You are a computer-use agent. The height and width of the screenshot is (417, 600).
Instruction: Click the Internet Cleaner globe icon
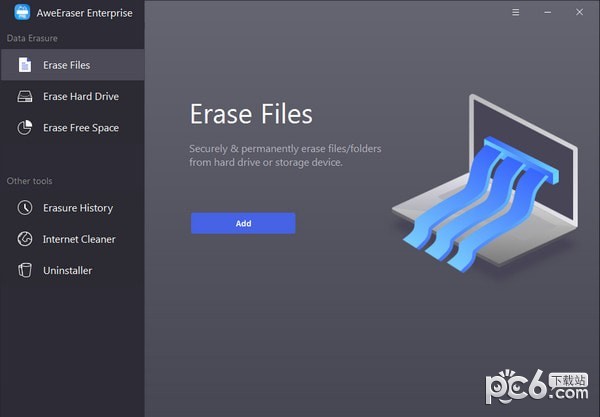coord(25,239)
